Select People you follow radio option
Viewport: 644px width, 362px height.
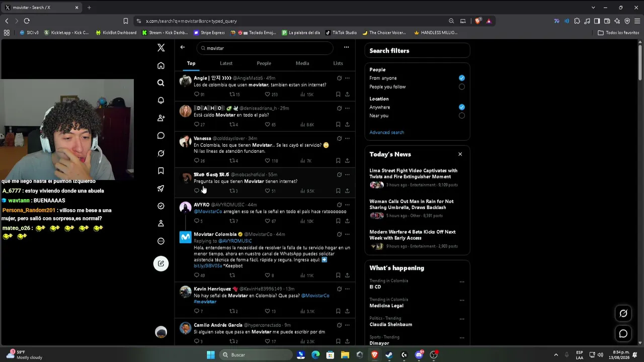pyautogui.click(x=462, y=87)
